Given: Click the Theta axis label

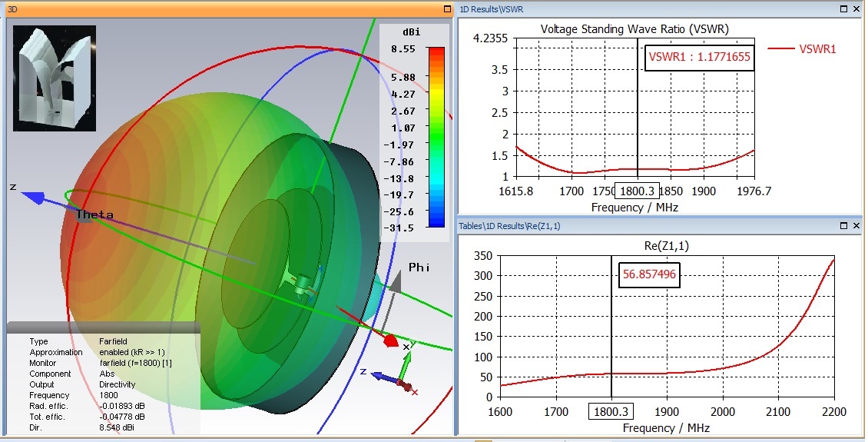Looking at the screenshot, I should 94,215.
